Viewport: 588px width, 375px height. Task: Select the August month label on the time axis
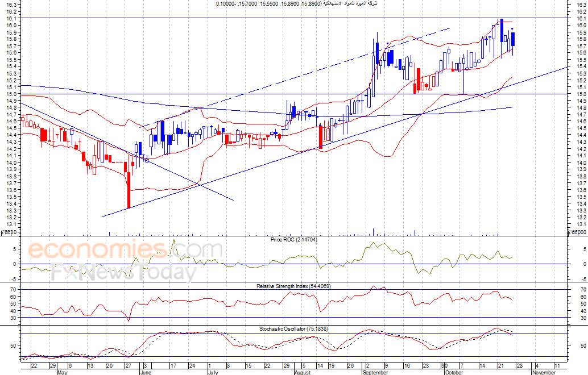[x=303, y=372]
